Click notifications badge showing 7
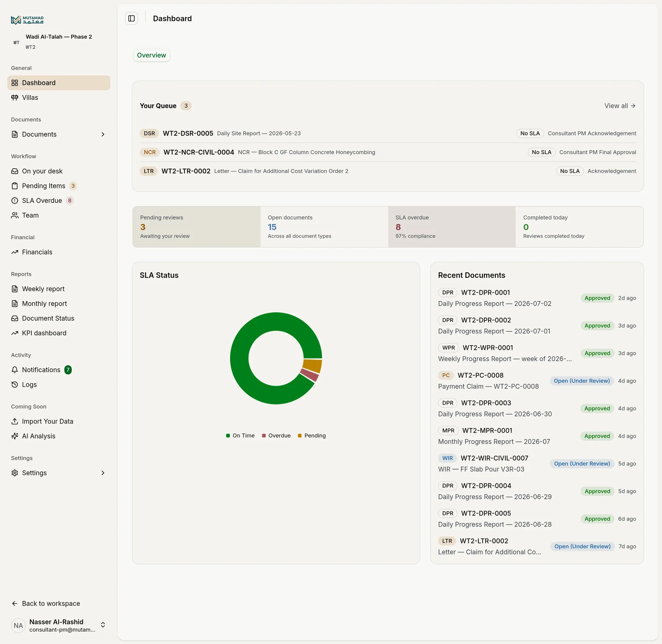This screenshot has width=662, height=644. [68, 370]
